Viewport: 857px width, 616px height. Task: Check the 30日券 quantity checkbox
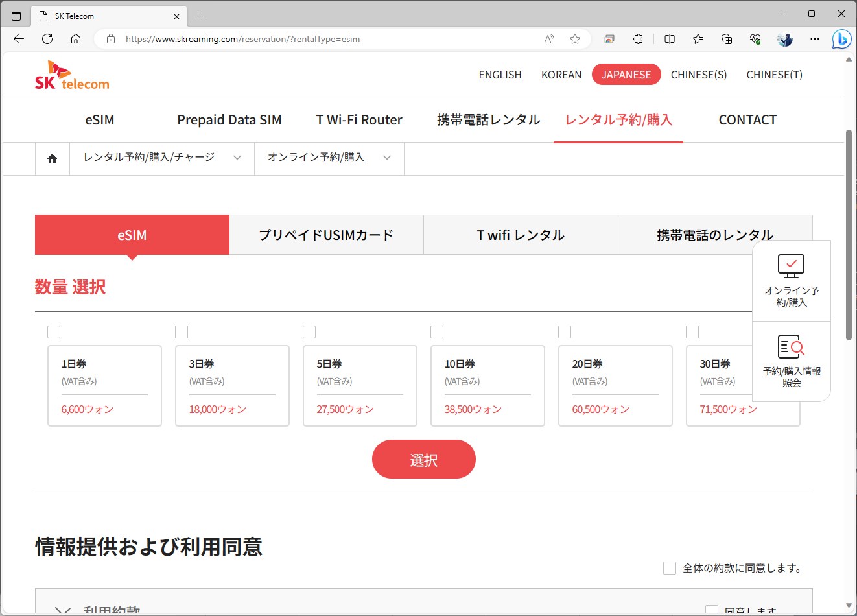click(x=692, y=331)
